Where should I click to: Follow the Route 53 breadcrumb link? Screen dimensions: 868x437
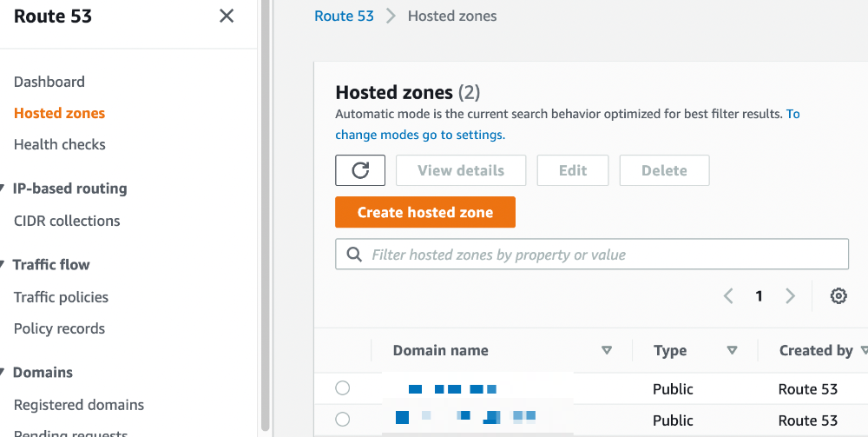click(344, 16)
